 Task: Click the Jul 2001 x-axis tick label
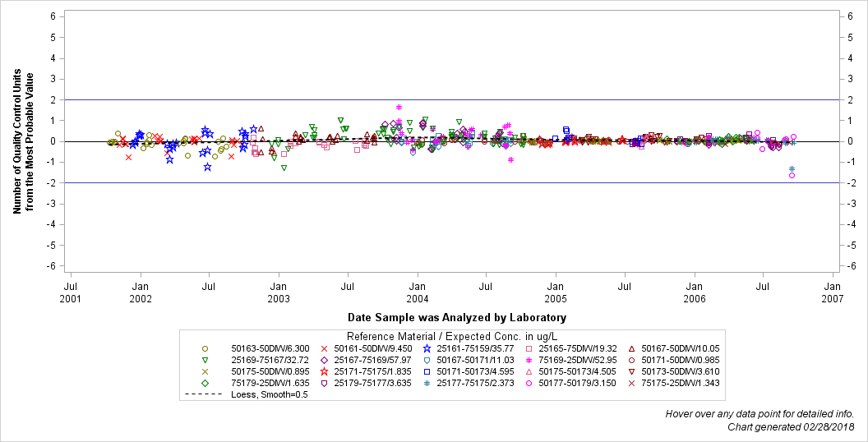click(71, 292)
